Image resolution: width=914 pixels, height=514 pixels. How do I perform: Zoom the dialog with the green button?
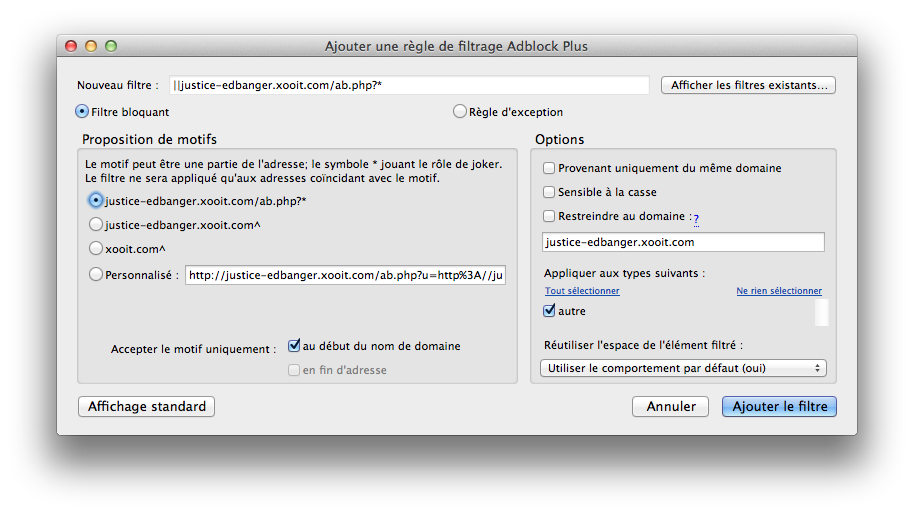coord(111,46)
